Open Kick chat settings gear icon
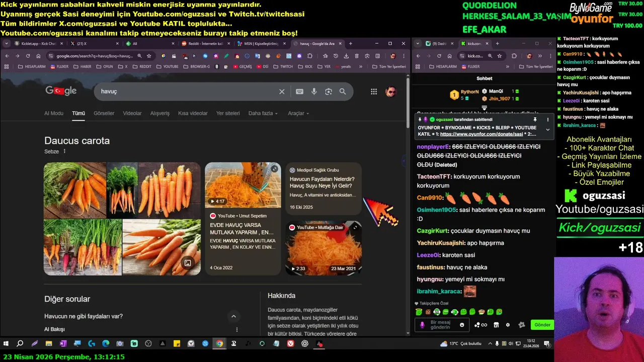This screenshot has width=644, height=362. coord(508,325)
